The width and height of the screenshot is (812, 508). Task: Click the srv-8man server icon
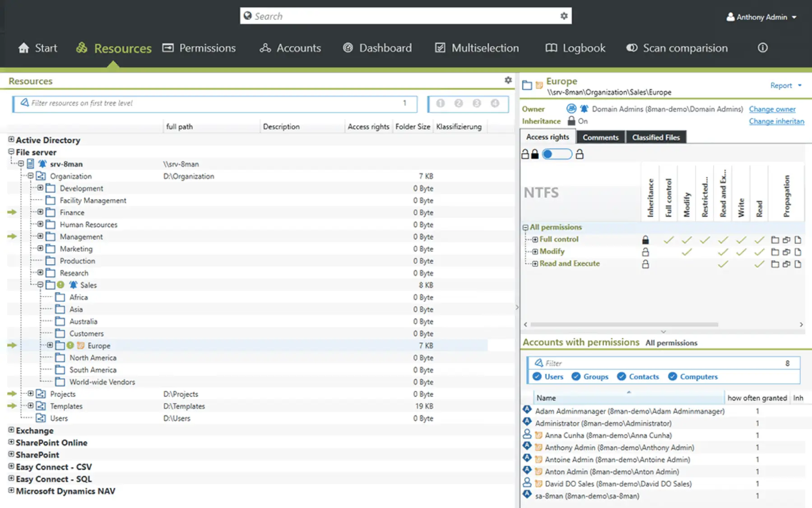point(31,164)
